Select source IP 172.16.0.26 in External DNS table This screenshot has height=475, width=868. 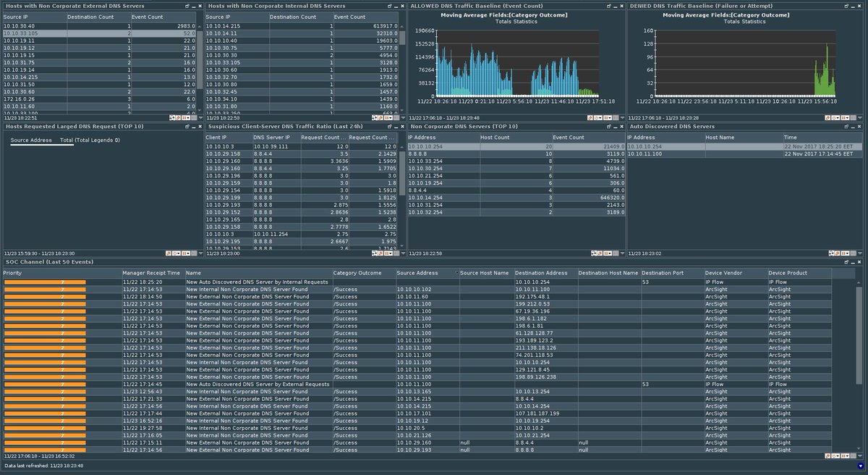98,99
